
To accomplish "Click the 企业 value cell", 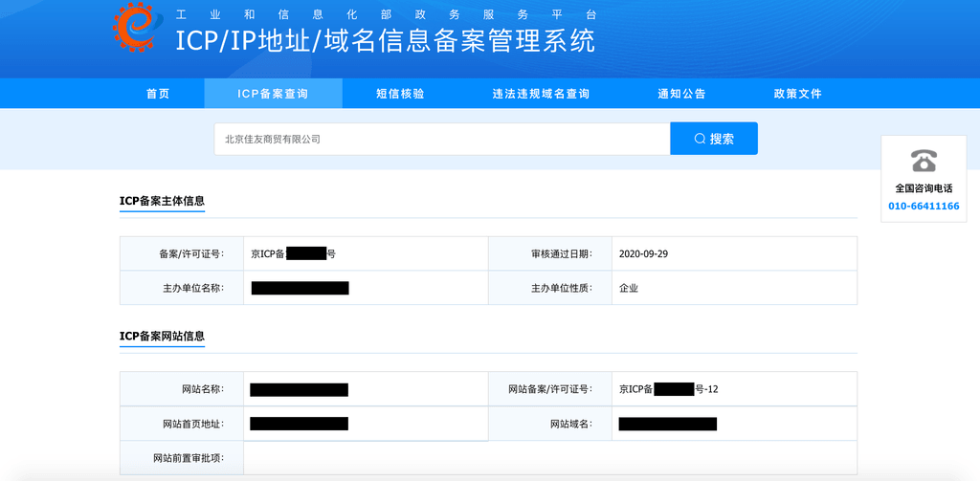I will click(x=734, y=288).
